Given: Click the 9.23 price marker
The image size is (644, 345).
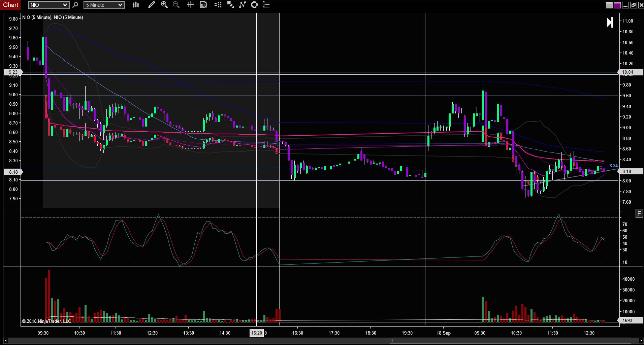Looking at the screenshot, I should tap(13, 72).
